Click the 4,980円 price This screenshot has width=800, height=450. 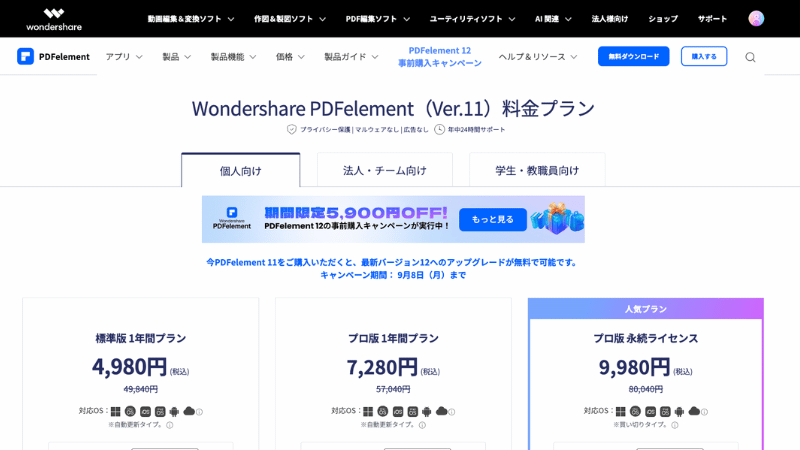[130, 366]
